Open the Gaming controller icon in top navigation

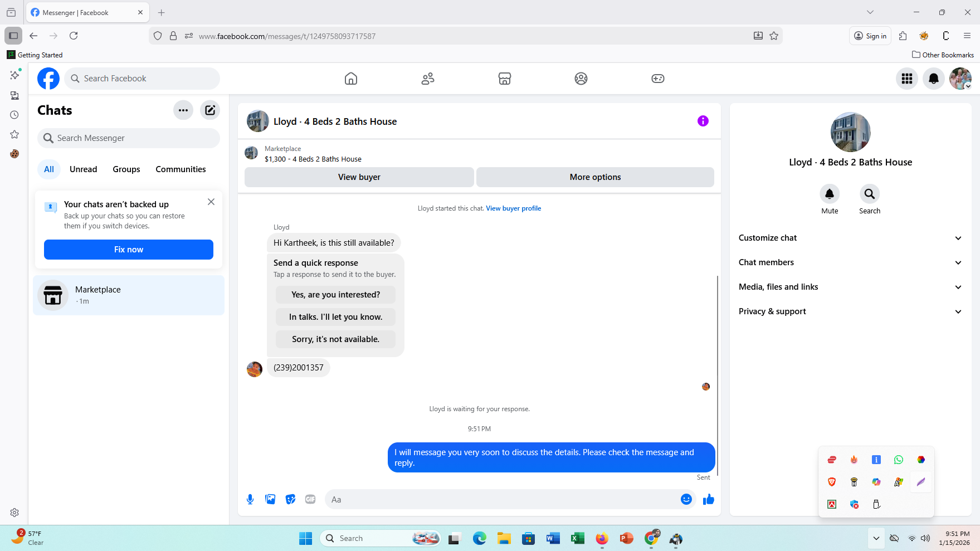pyautogui.click(x=658, y=79)
